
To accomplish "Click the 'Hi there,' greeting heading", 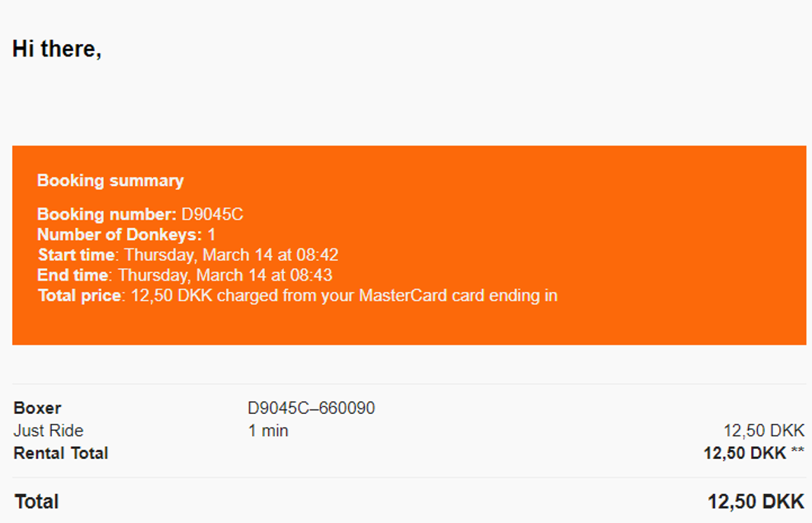I will tap(57, 50).
